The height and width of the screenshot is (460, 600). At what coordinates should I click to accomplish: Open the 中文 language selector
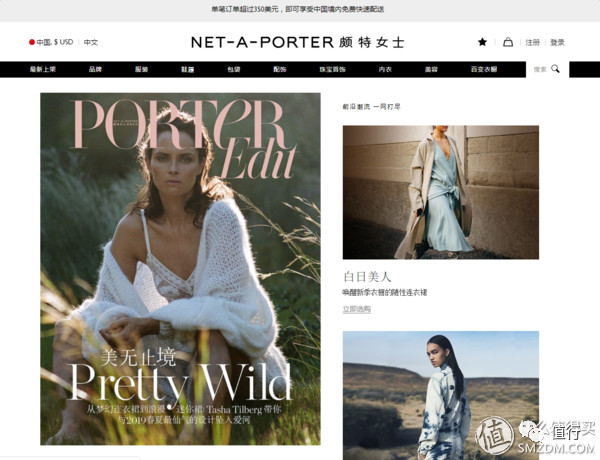(91, 42)
